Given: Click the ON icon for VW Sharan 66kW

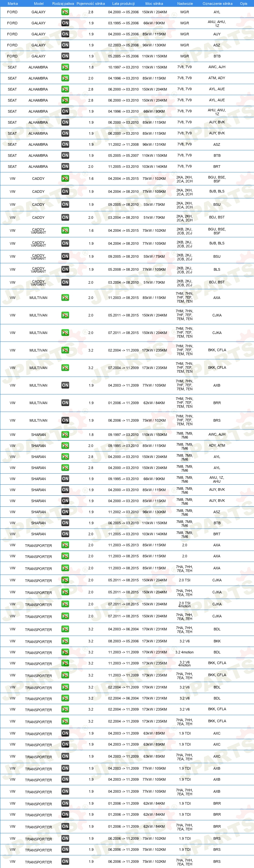Looking at the screenshot, I should (x=65, y=478).
